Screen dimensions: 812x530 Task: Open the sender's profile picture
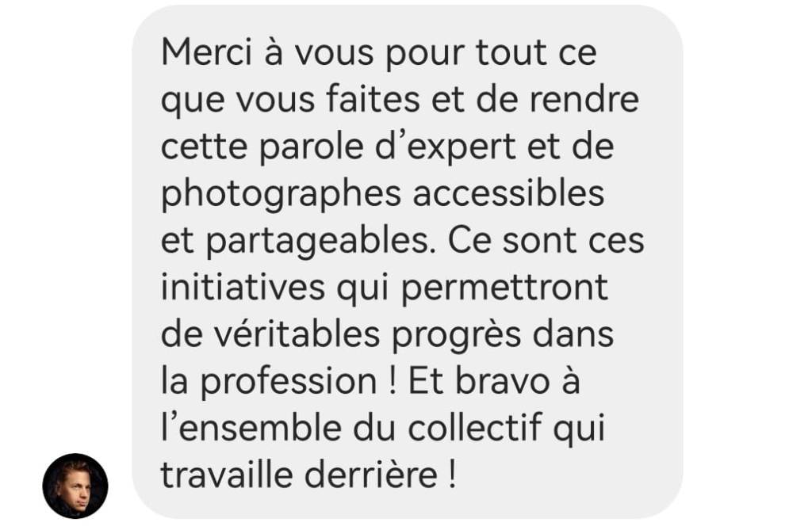point(75,486)
